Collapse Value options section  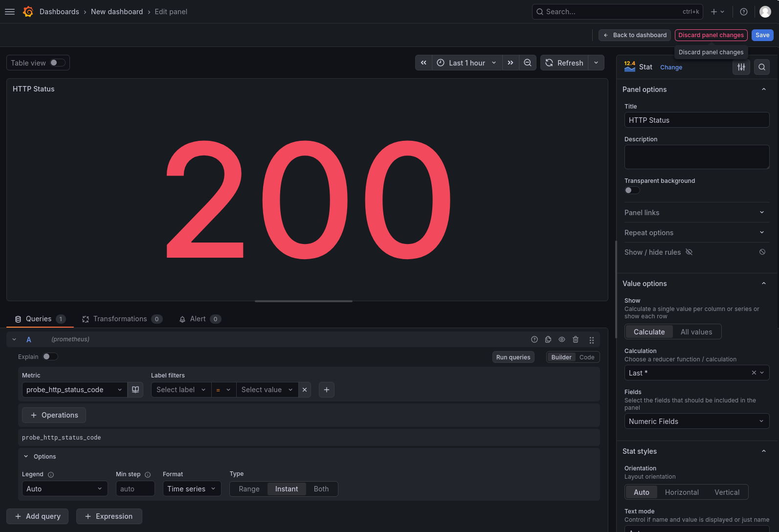pyautogui.click(x=764, y=283)
